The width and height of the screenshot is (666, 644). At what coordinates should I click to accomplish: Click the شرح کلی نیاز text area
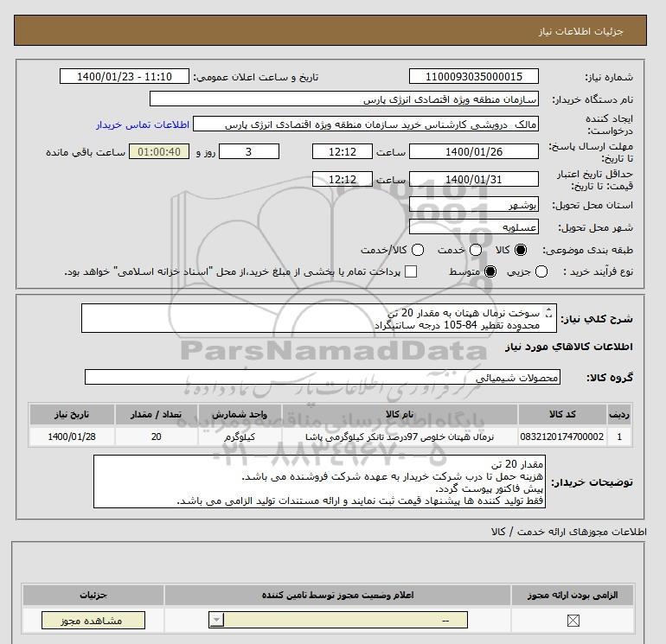(319, 318)
